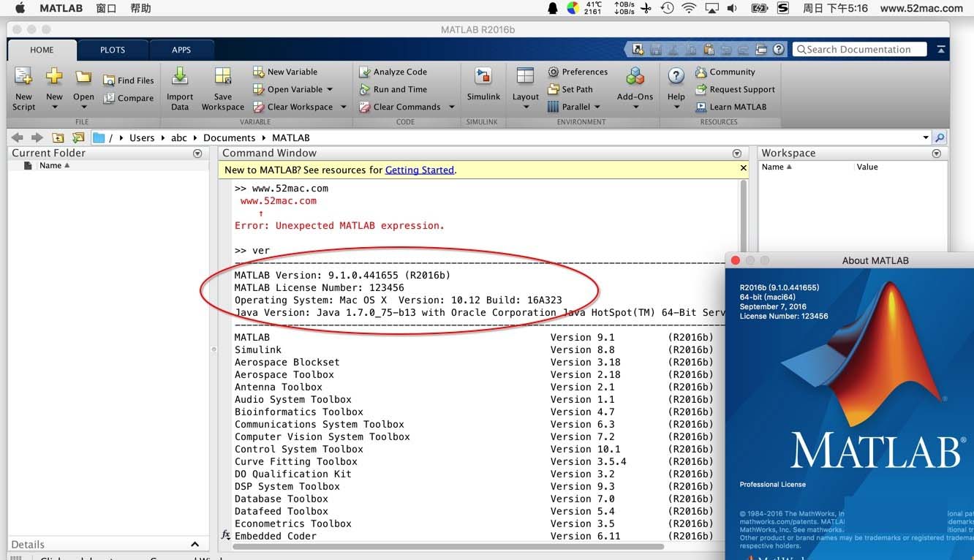Image resolution: width=974 pixels, height=560 pixels.
Task: Click the shortcut icon in quick access toolbar
Action: click(x=638, y=50)
